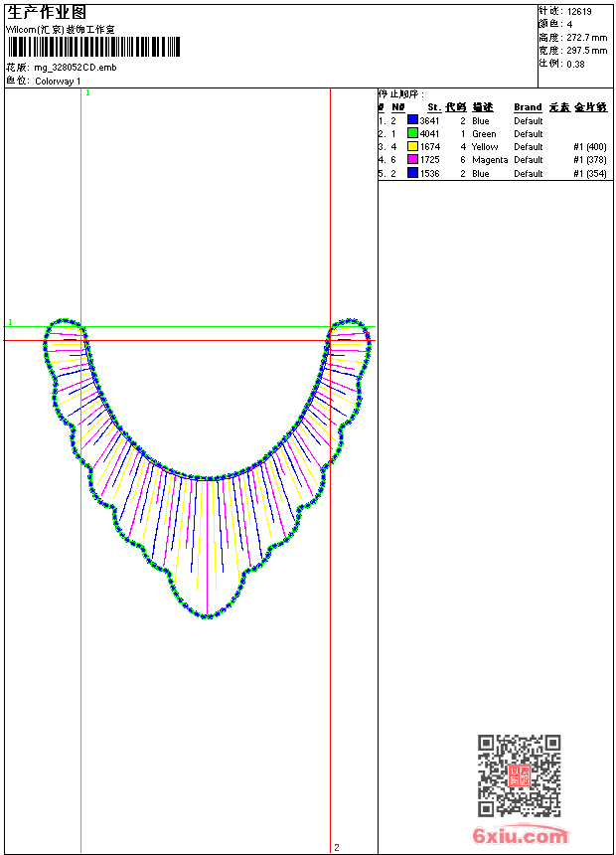Click the stitch count value 12619
The image size is (616, 855).
pos(579,11)
